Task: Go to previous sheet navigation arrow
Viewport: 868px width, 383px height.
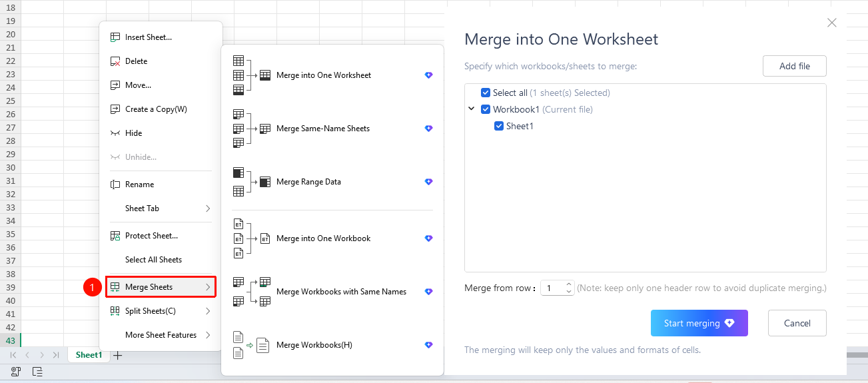Action: coord(27,356)
